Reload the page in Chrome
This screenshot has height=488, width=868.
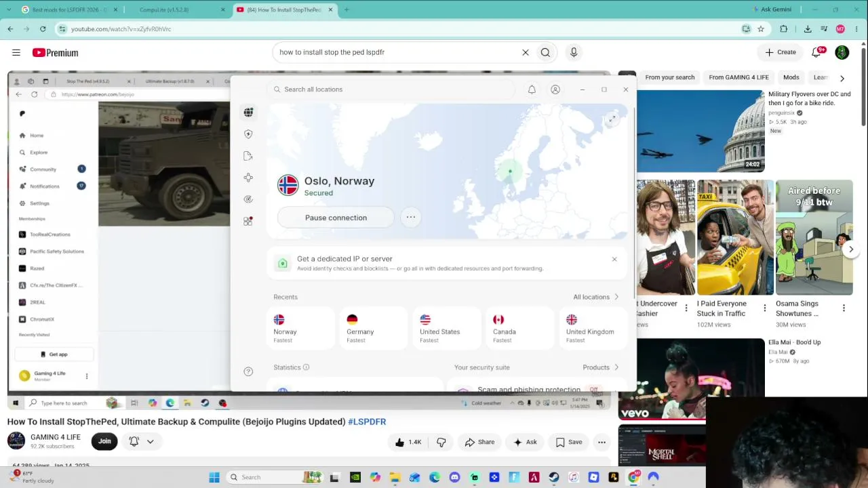coord(43,29)
